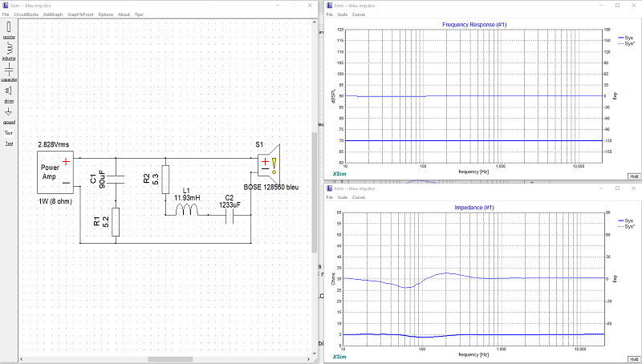
Task: Click Hold button in Impedance graph
Action: (x=634, y=359)
